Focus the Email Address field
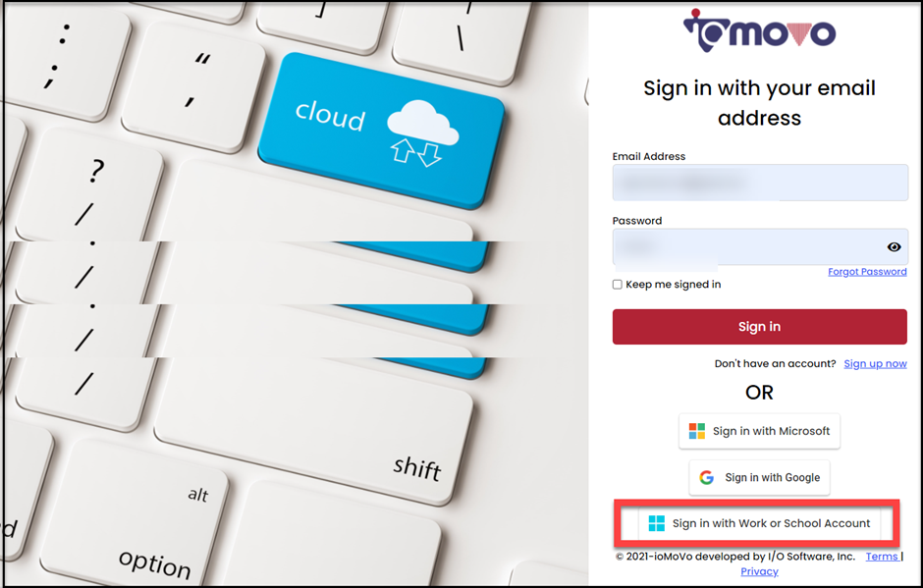 click(760, 183)
